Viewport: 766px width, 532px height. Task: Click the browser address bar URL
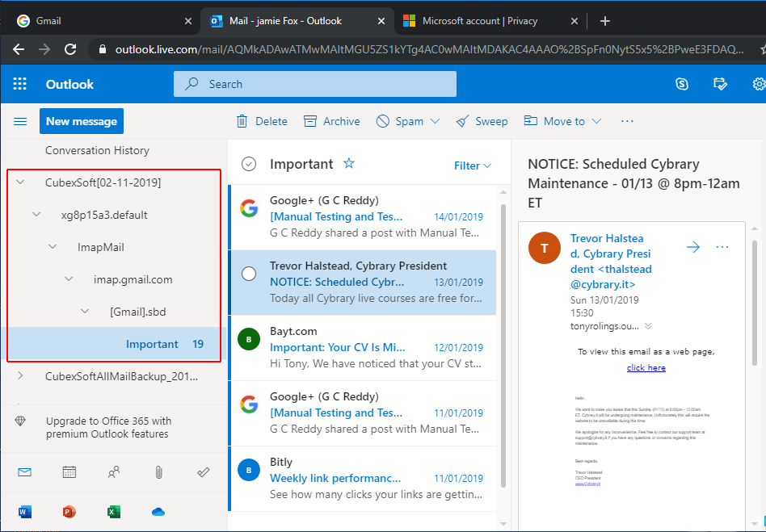[x=429, y=49]
